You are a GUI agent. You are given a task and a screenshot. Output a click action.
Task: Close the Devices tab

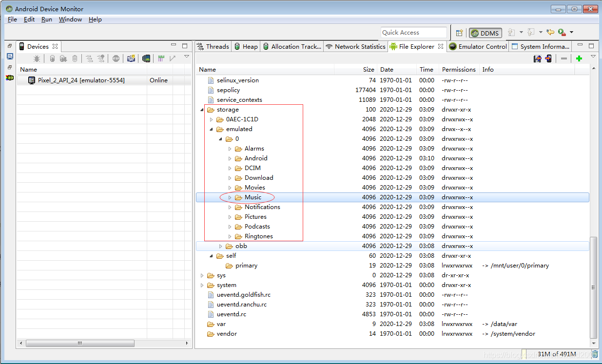(x=55, y=46)
